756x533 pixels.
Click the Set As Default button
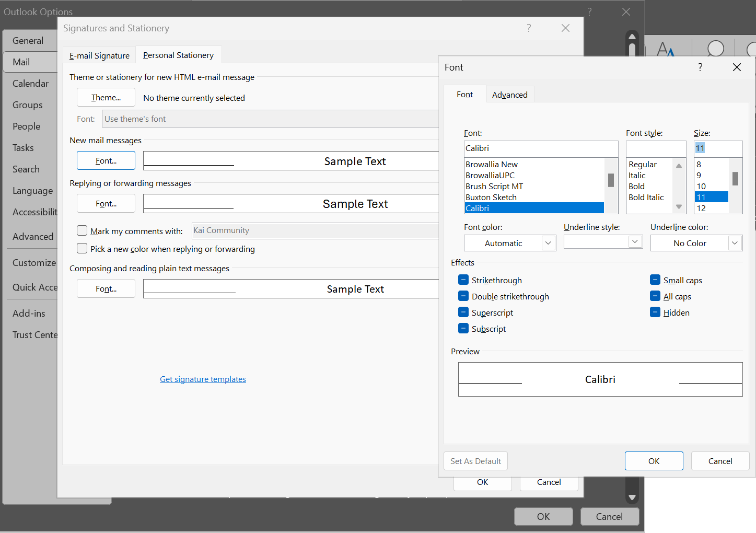pyautogui.click(x=475, y=461)
